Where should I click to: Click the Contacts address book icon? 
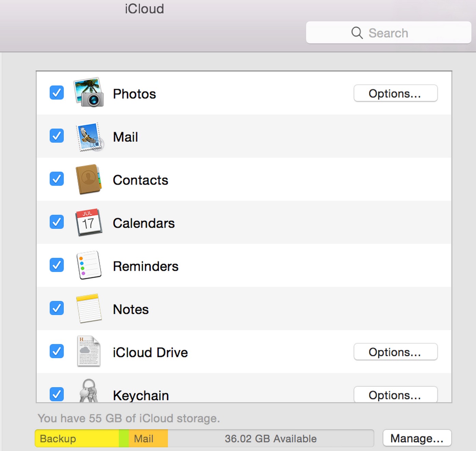(88, 179)
